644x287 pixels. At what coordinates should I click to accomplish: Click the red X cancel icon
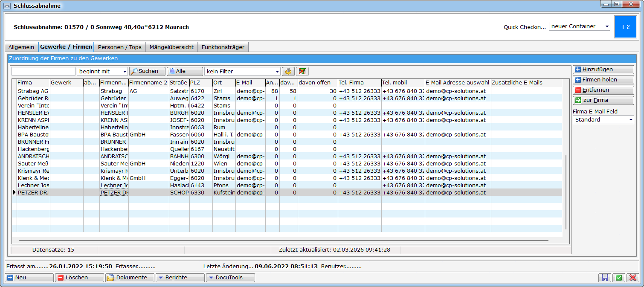click(x=633, y=278)
